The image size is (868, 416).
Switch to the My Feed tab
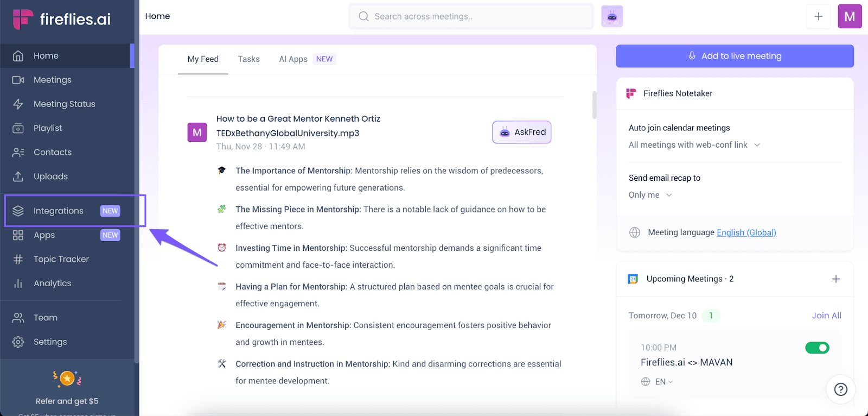[203, 59]
